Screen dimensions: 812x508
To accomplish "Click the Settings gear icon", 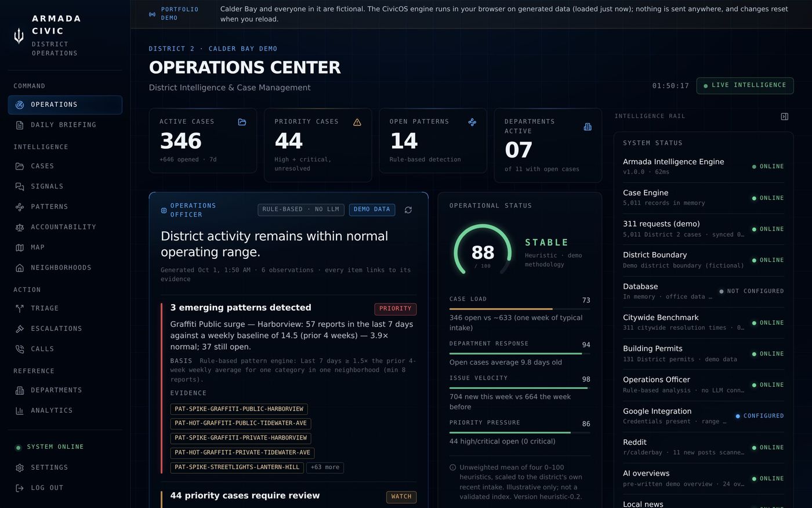I will tap(20, 468).
